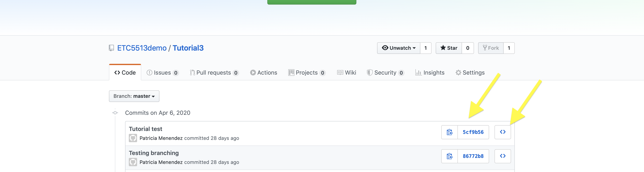
Task: Switch to the Issues tab
Action: pyautogui.click(x=162, y=73)
